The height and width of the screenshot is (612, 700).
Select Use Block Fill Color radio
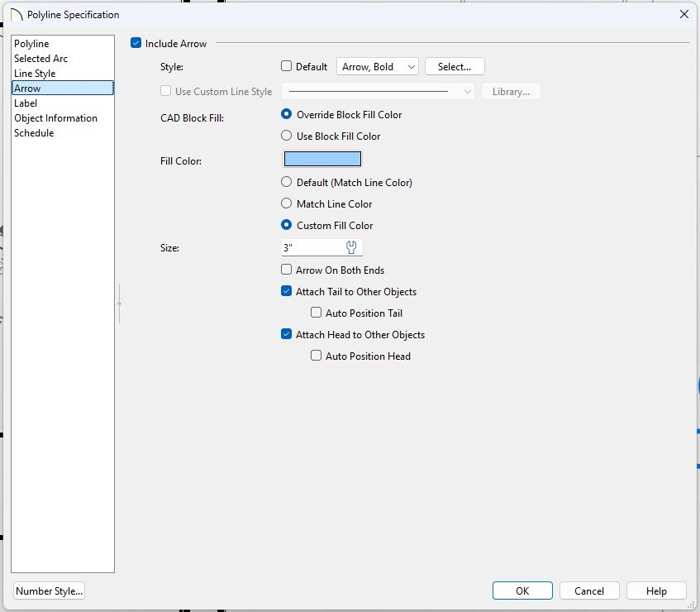287,136
